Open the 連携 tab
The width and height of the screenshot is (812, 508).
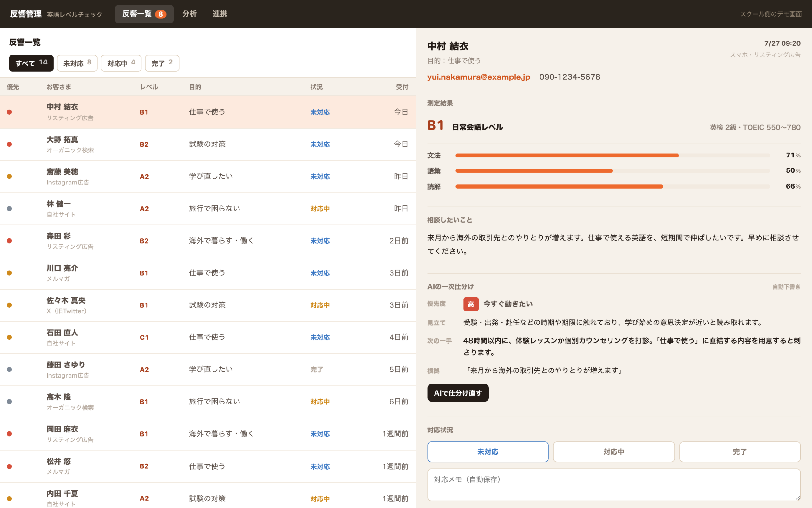(x=220, y=14)
